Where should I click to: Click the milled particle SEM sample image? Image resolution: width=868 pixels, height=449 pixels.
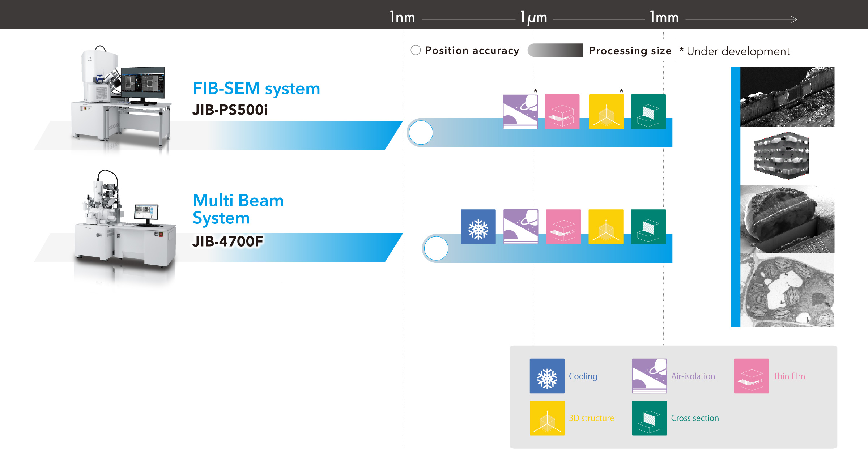787,219
